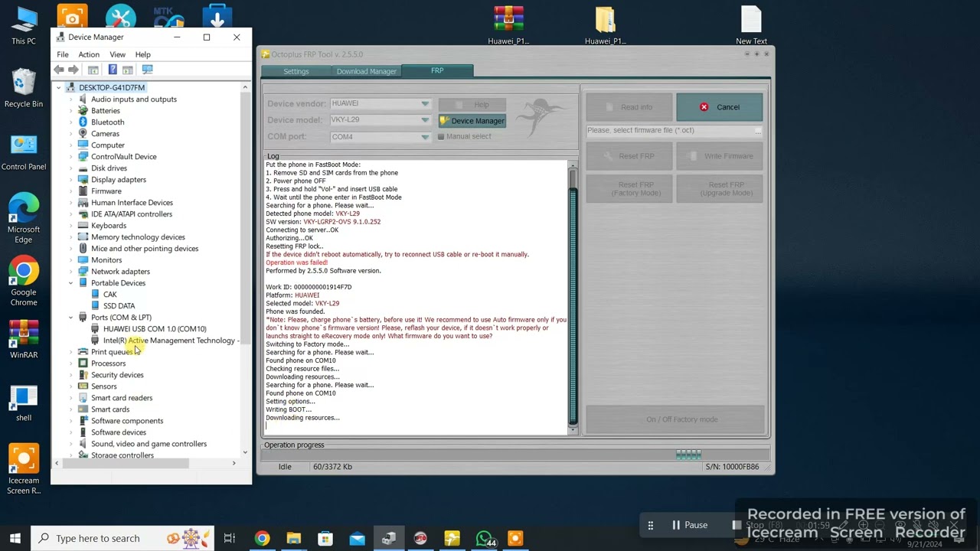Launch the Microsoft Edge desktop shortcut
This screenshot has height=551, width=980.
(x=24, y=218)
